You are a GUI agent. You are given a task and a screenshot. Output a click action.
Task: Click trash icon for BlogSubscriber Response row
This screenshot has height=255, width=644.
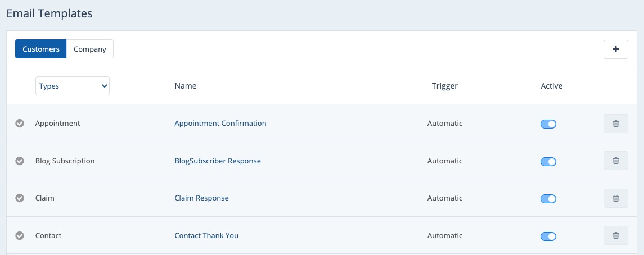(x=615, y=161)
